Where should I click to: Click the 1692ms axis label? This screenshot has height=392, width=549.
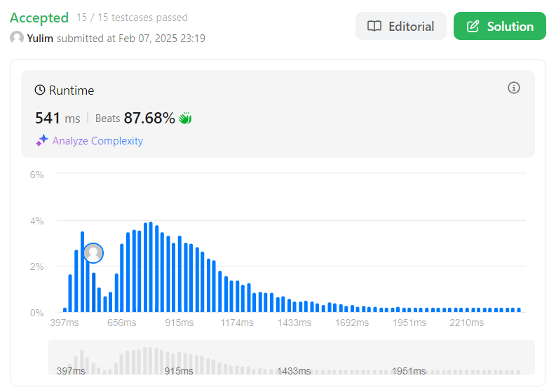point(352,323)
